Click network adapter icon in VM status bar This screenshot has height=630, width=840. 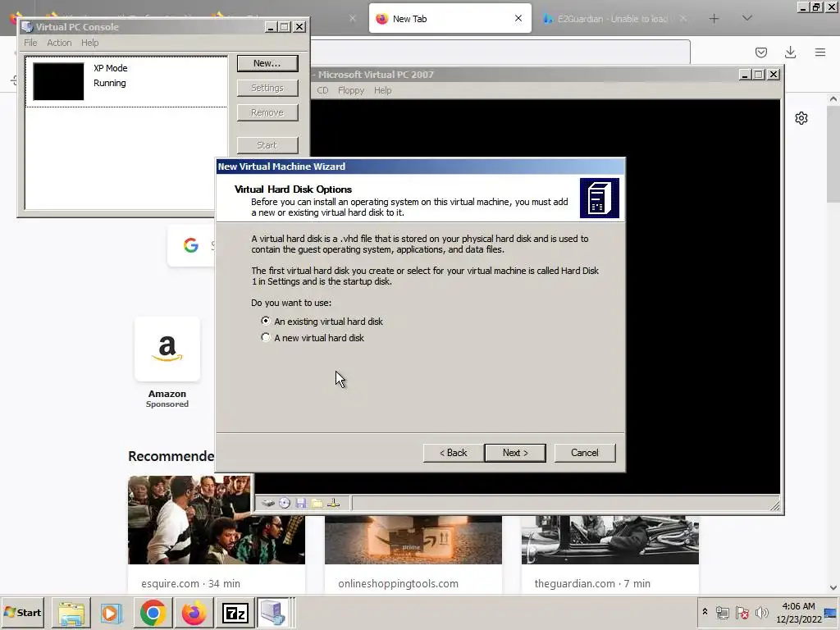coord(333,503)
